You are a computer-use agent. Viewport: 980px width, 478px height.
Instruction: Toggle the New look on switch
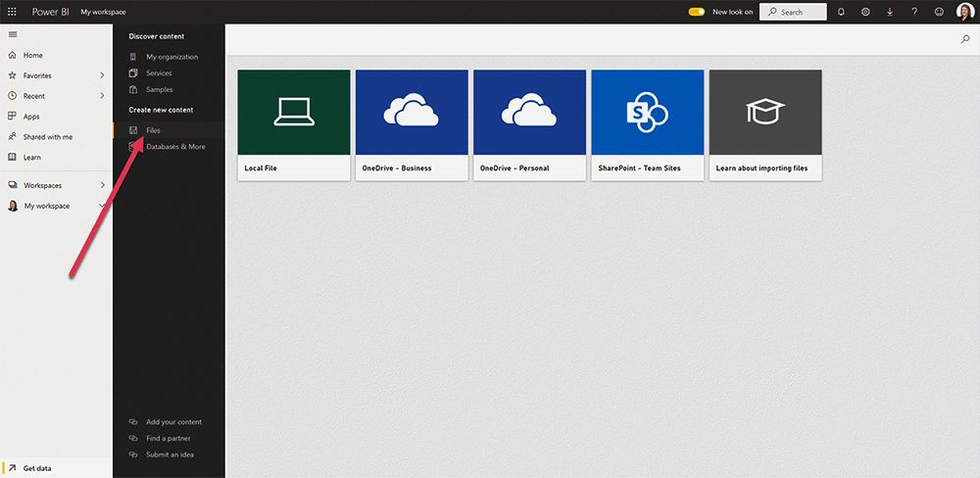[697, 12]
